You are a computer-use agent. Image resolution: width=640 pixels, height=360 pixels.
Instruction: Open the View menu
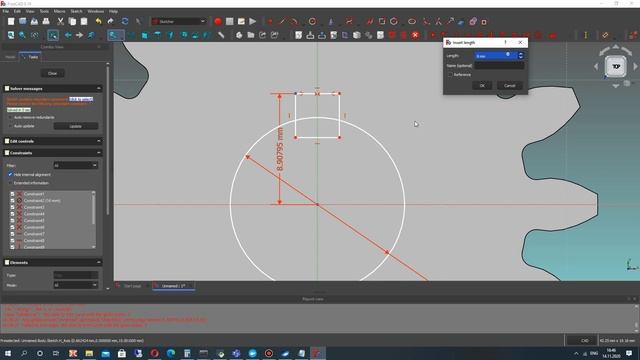click(x=30, y=11)
